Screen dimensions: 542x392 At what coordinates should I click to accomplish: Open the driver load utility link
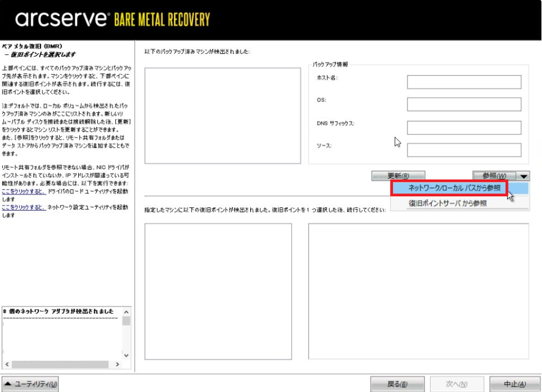tap(24, 191)
